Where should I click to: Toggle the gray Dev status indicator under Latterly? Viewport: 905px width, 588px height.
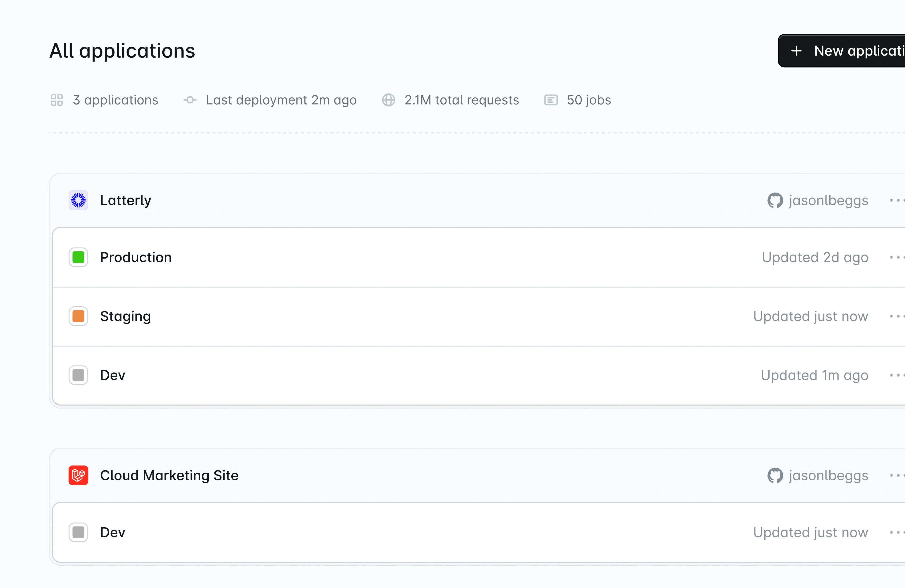pyautogui.click(x=78, y=375)
